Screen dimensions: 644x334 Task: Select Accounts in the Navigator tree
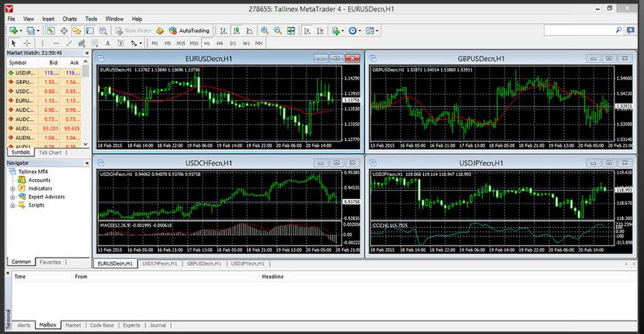pyautogui.click(x=39, y=180)
